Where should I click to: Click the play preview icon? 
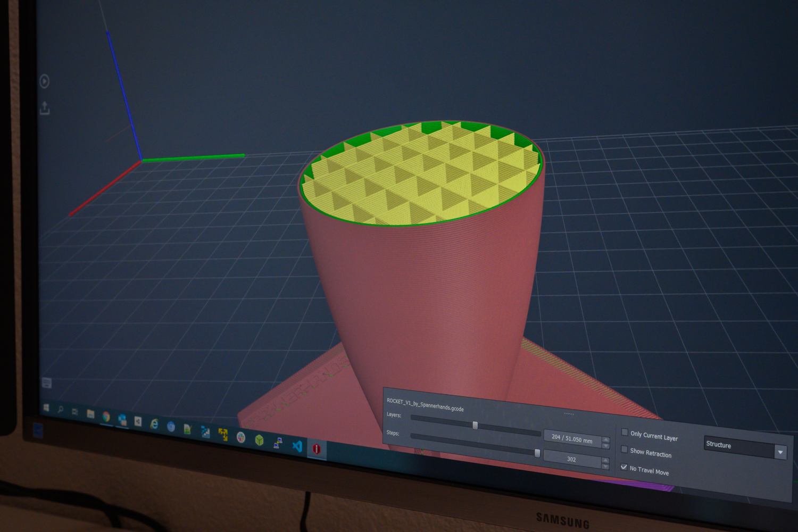[x=45, y=81]
